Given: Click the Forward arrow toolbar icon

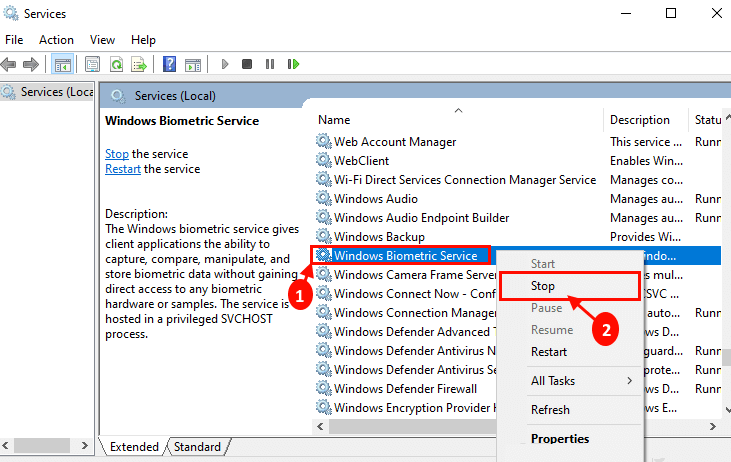Looking at the screenshot, I should click(31, 64).
